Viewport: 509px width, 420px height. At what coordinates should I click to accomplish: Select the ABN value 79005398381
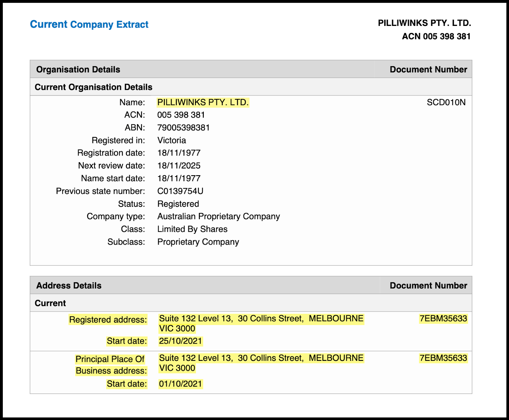pos(183,128)
